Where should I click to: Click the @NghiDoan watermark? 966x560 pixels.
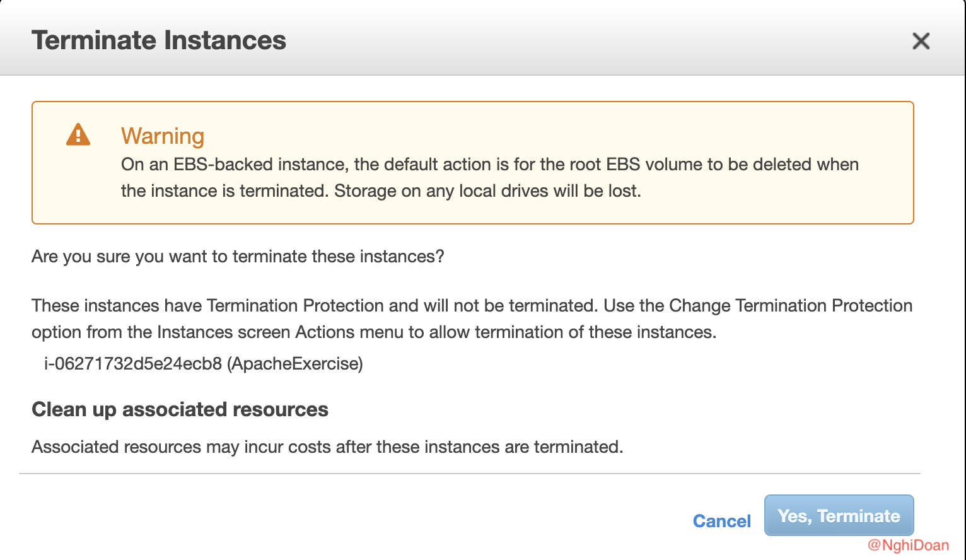(x=908, y=545)
